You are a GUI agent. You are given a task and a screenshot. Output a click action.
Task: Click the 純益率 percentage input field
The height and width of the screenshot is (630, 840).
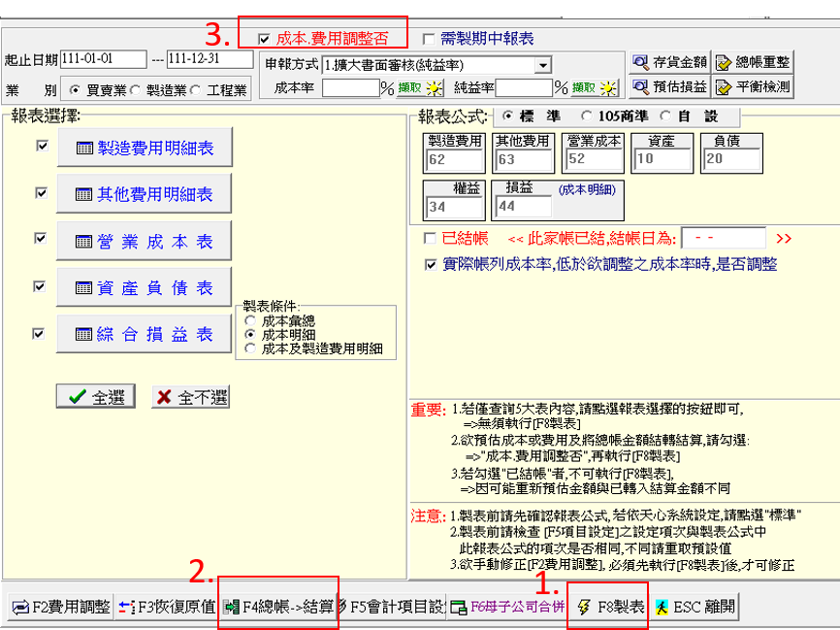[x=524, y=88]
